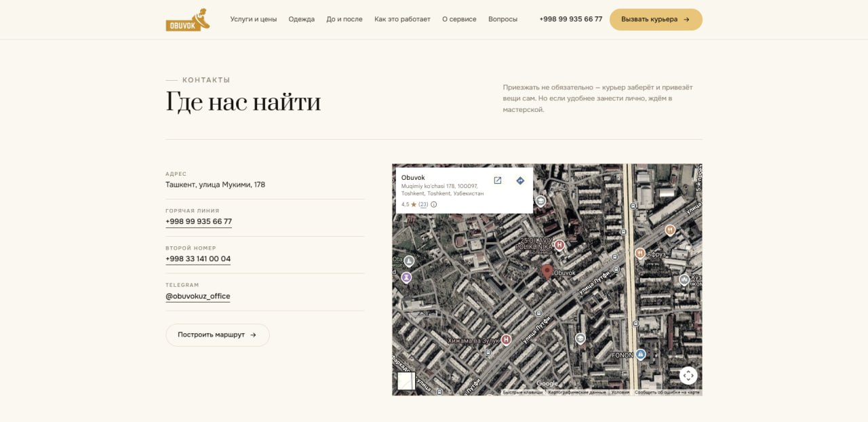This screenshot has width=868, height=422.
Task: Click the info icon beside the rating
Action: pos(434,204)
